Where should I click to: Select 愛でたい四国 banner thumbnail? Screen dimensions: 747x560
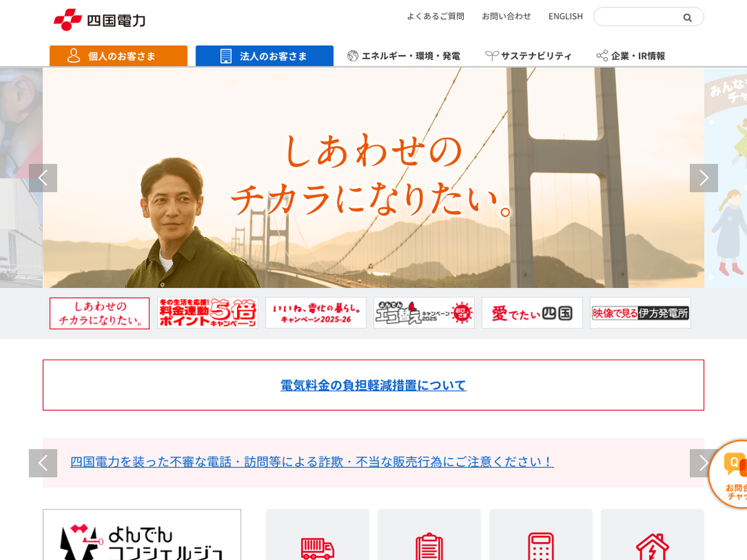532,313
